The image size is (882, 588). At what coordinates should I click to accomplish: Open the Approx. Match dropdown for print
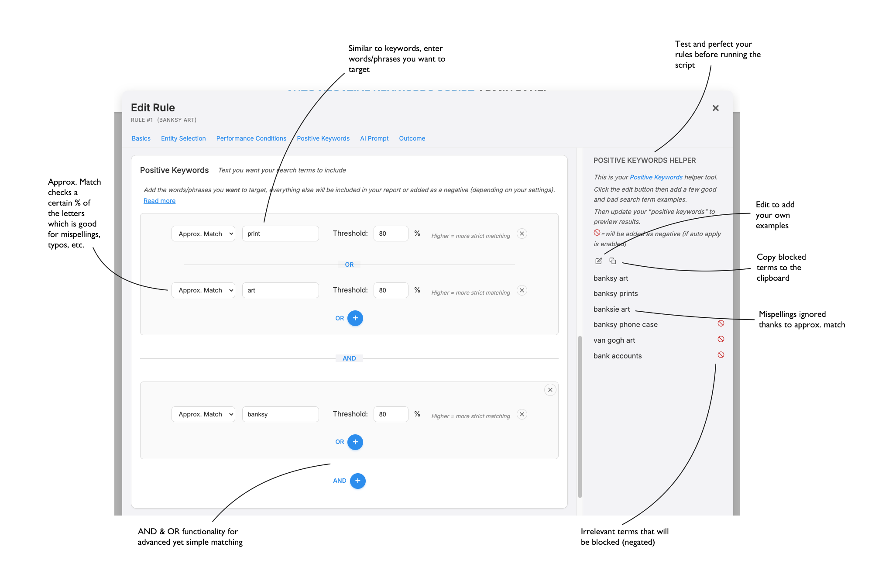pos(203,234)
